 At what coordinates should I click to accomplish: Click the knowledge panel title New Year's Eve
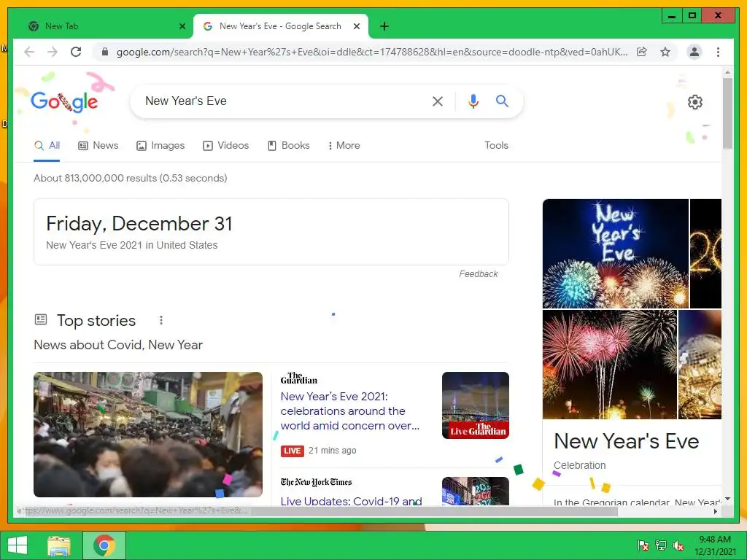[x=627, y=441]
